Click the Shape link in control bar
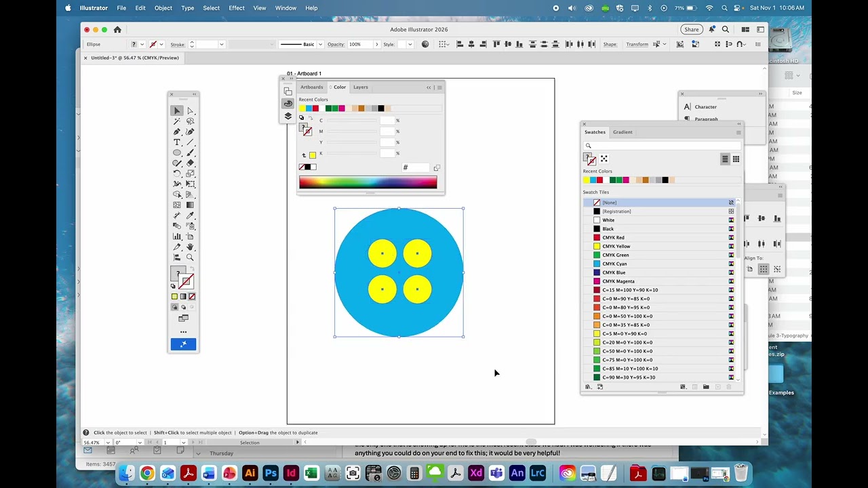Image resolution: width=868 pixels, height=488 pixels. 610,45
